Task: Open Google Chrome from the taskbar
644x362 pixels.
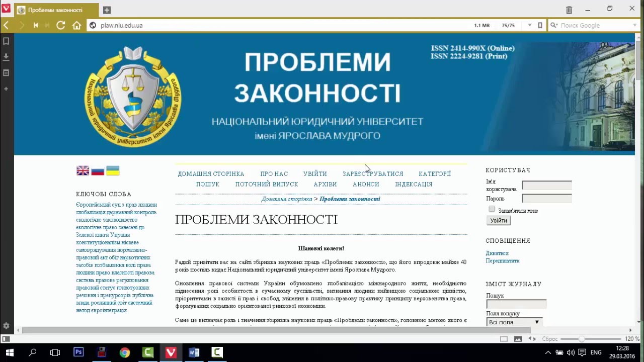Action: tap(125, 352)
